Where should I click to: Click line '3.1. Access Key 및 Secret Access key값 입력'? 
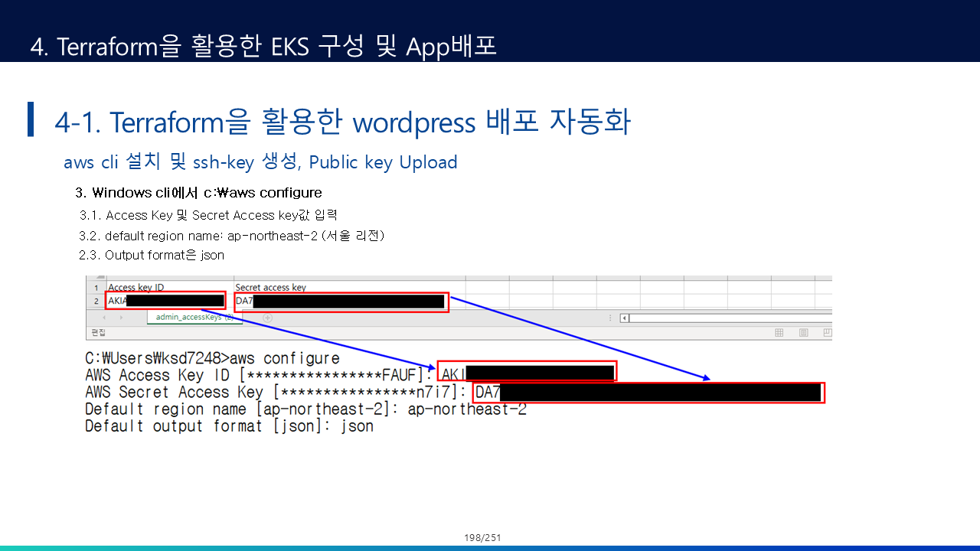(208, 216)
